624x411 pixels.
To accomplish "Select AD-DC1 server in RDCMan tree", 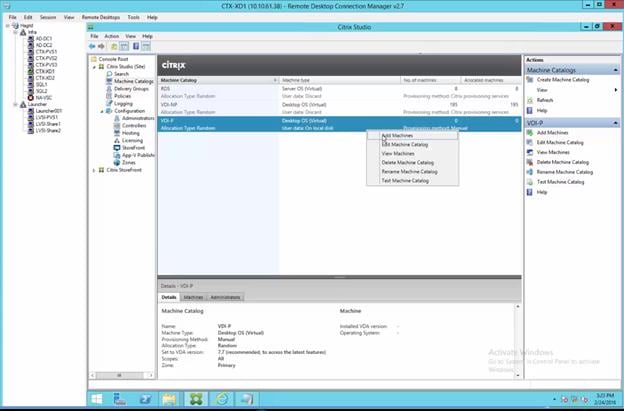I will pyautogui.click(x=40, y=39).
